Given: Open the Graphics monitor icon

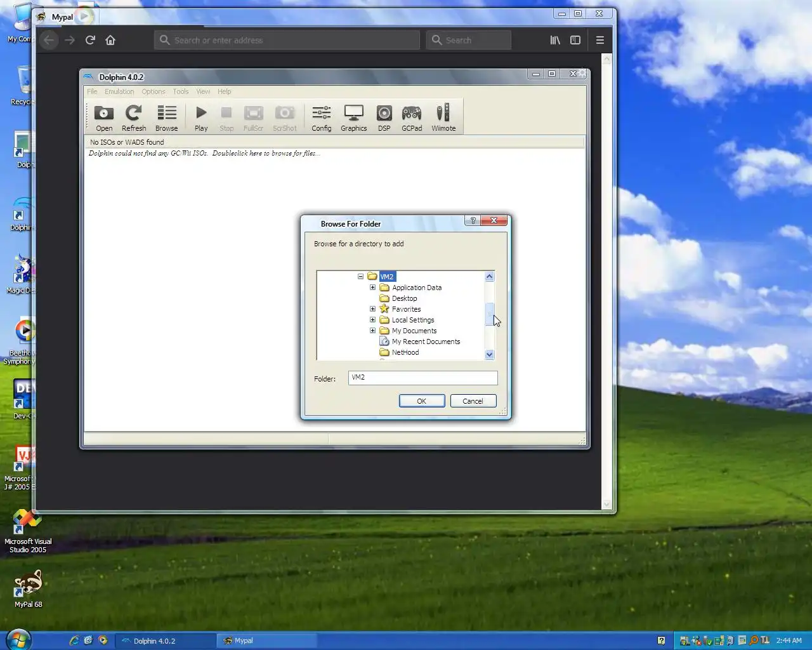Looking at the screenshot, I should click(354, 118).
